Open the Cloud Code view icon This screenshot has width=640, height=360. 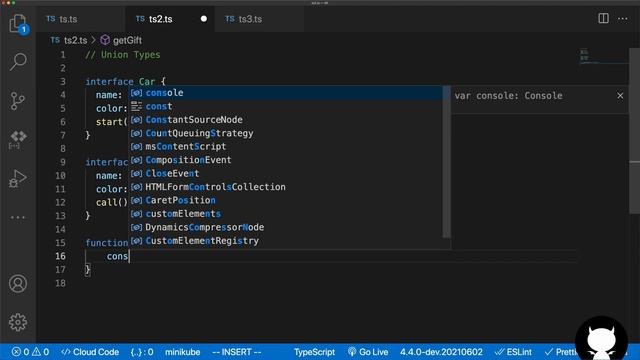[x=18, y=139]
